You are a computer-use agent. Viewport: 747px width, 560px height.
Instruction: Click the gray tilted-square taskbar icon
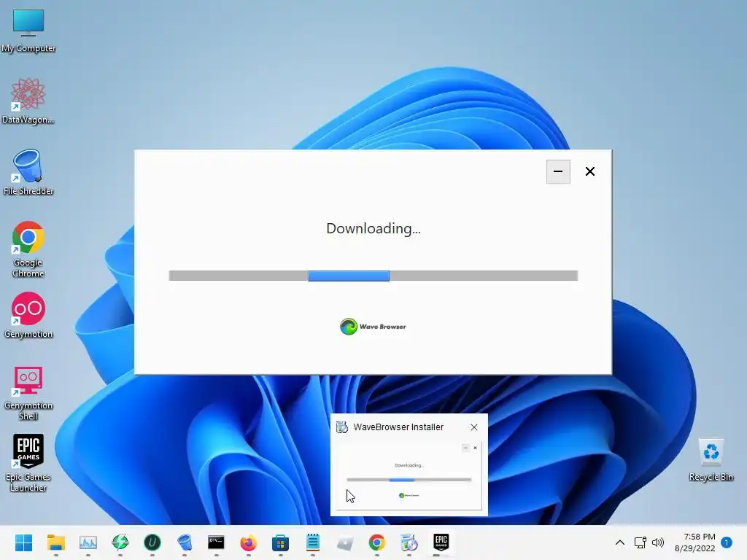pyautogui.click(x=345, y=542)
